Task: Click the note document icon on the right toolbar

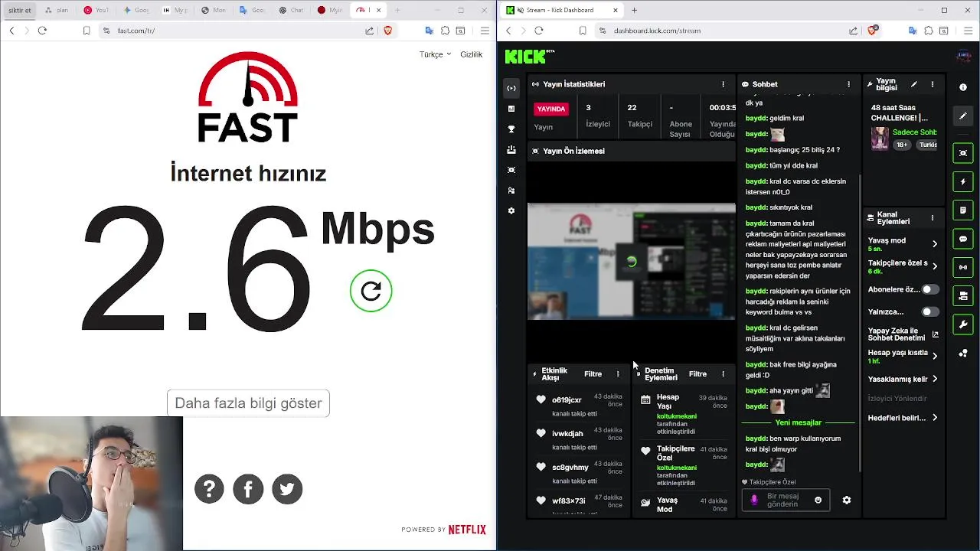Action: pyautogui.click(x=963, y=210)
